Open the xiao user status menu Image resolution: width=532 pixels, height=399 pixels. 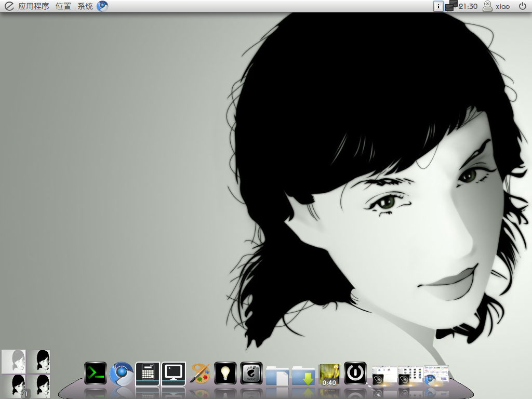pos(496,6)
